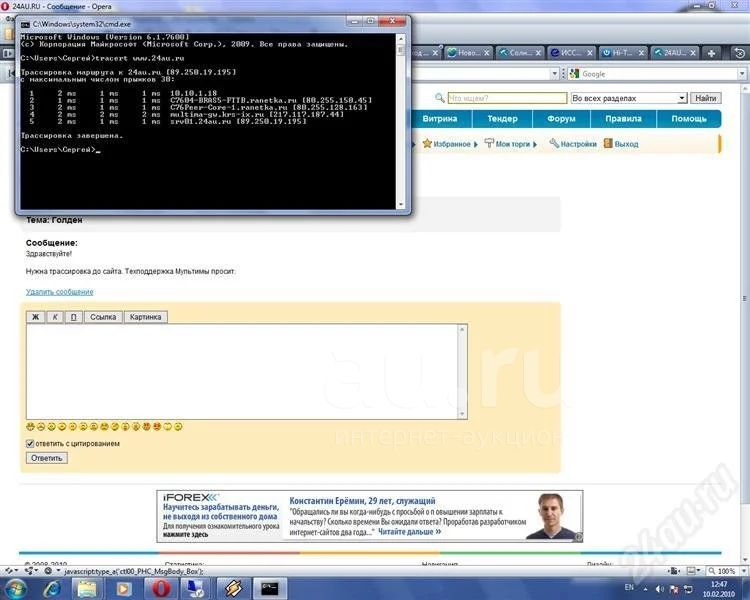Click Google search input field
This screenshot has height=600, width=750.
[x=659, y=74]
